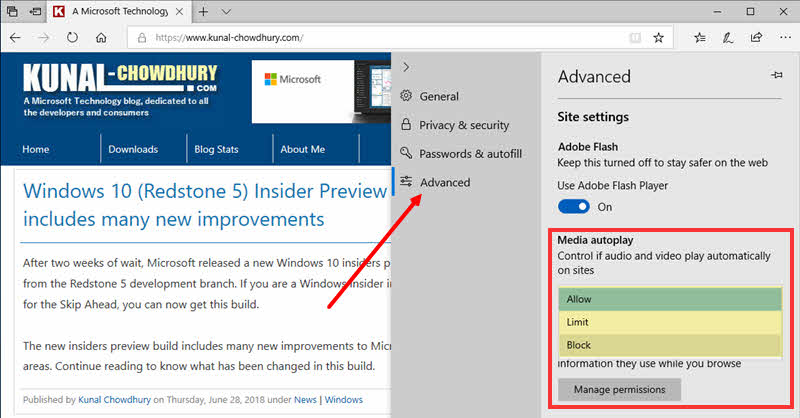
Task: Open General settings section
Action: coord(439,96)
